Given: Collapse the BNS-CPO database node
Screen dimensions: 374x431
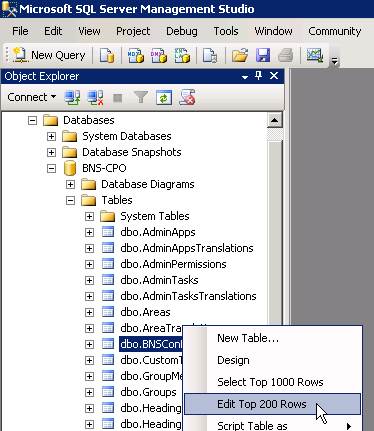Looking at the screenshot, I should click(51, 168).
